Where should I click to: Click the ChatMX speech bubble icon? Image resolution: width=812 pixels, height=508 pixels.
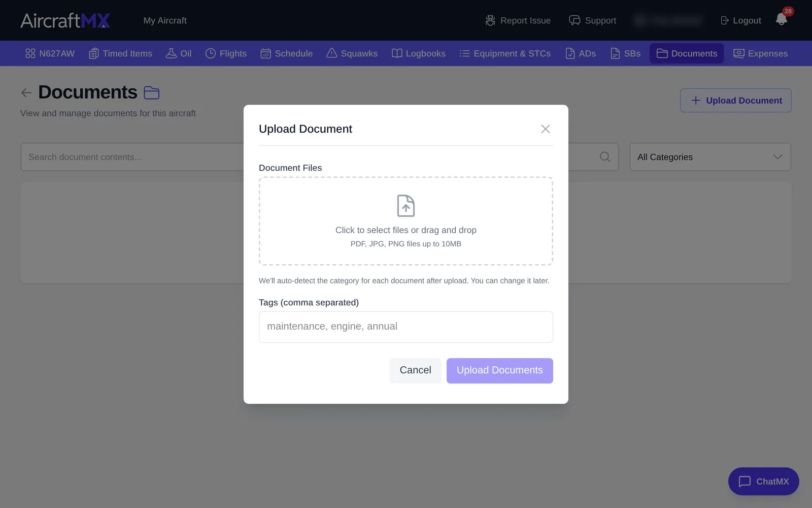(x=745, y=482)
